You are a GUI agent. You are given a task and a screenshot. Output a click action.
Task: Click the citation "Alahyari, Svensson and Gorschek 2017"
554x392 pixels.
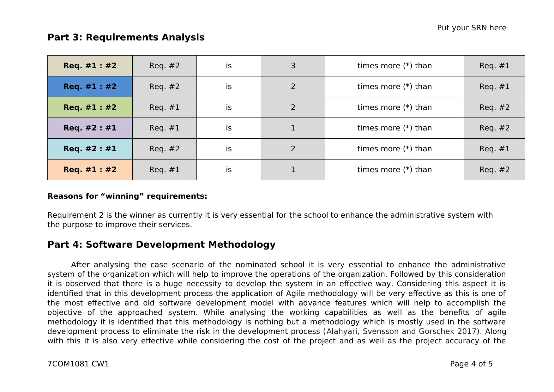coord(401,331)
